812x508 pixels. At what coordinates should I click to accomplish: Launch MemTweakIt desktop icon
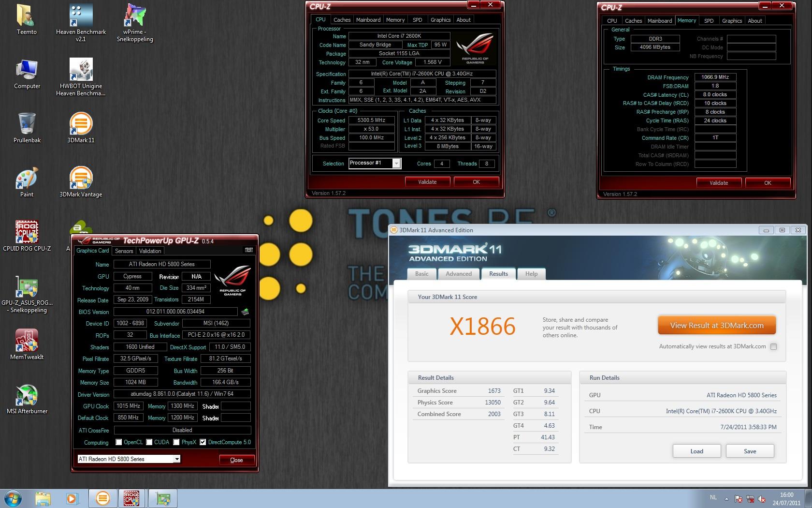27,344
